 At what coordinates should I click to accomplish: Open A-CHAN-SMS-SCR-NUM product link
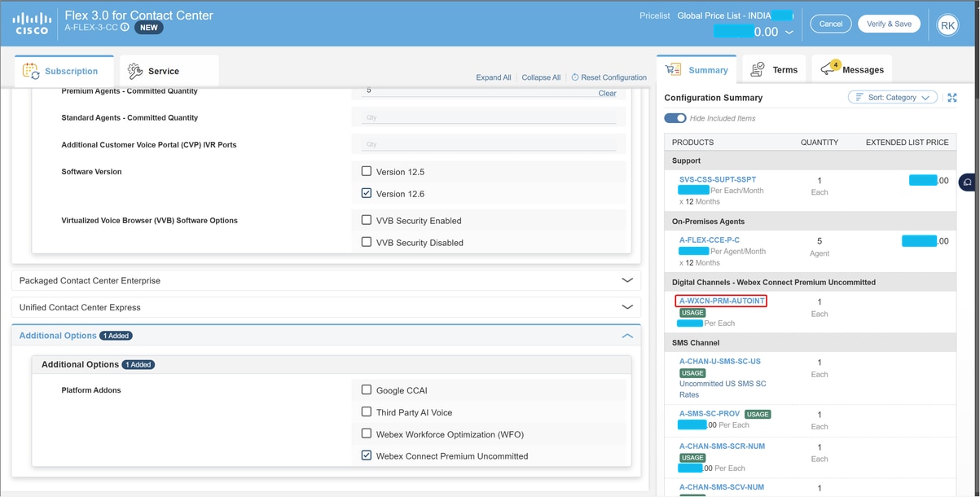[x=722, y=446]
